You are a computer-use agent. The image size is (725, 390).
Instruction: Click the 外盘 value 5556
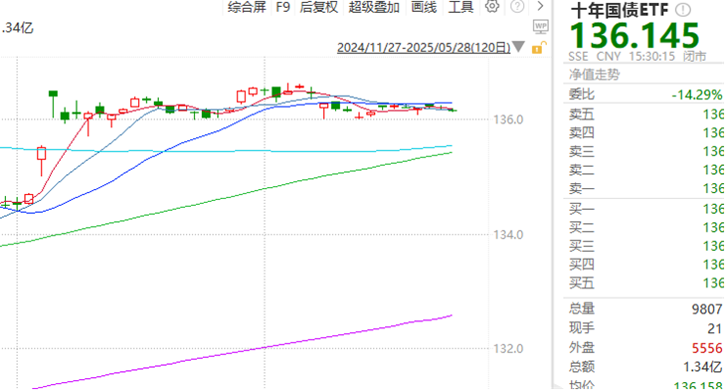[707, 348]
